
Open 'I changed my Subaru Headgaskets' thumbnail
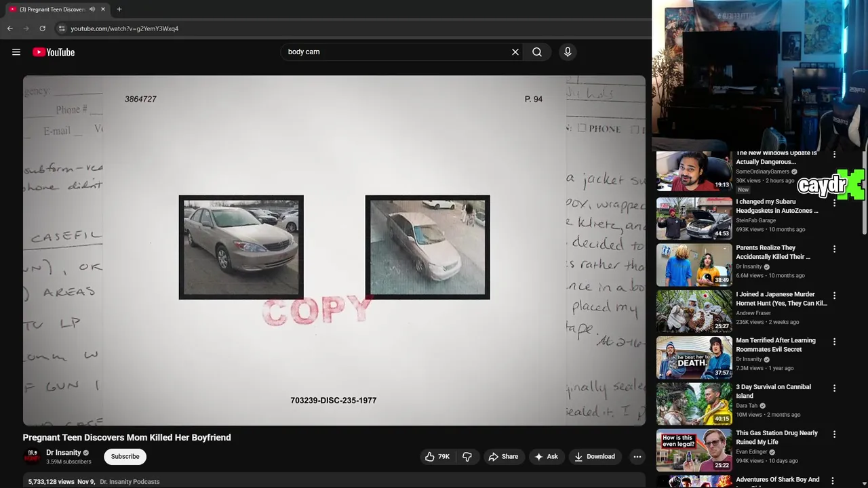click(x=694, y=218)
